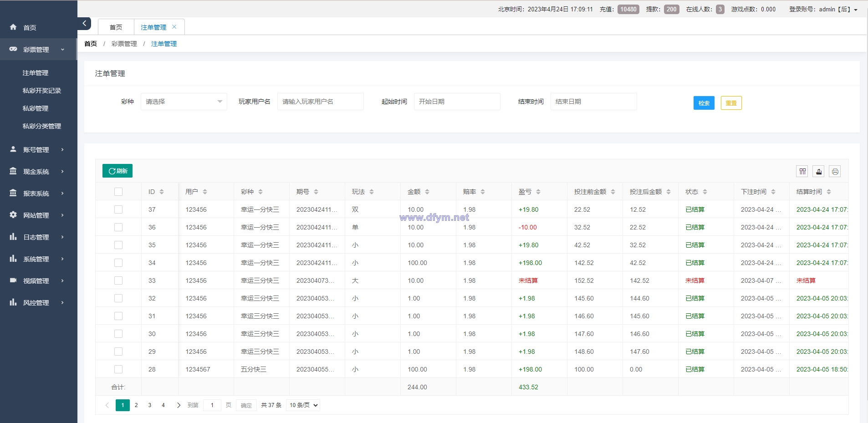The image size is (868, 423).
Task: Close the 注单管理 tab with X
Action: point(174,27)
